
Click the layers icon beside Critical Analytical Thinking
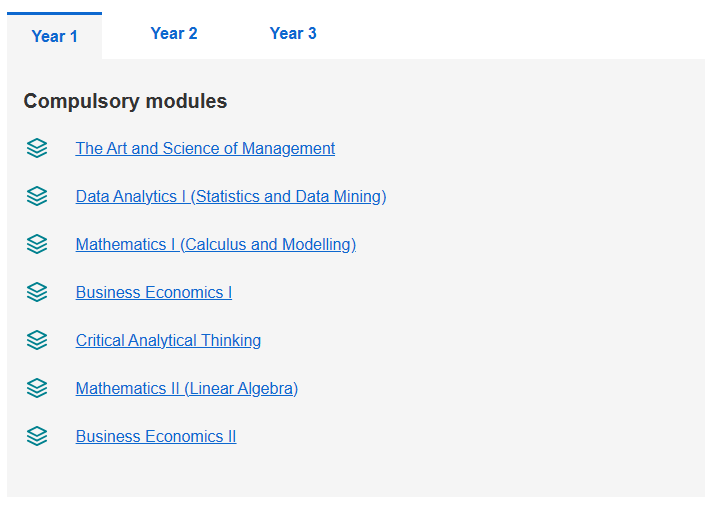pos(37,340)
